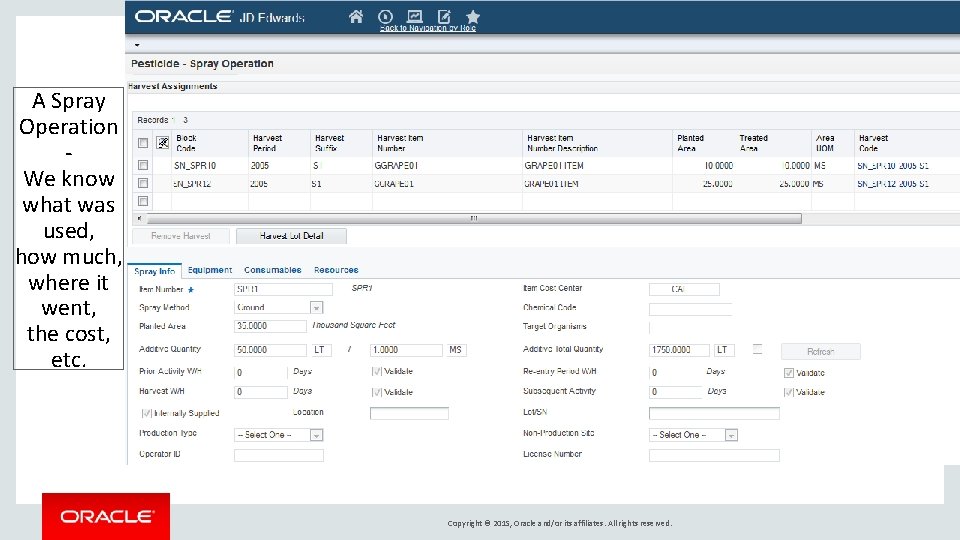Open the recent reports clock icon
Image resolution: width=960 pixels, height=540 pixels.
386,16
